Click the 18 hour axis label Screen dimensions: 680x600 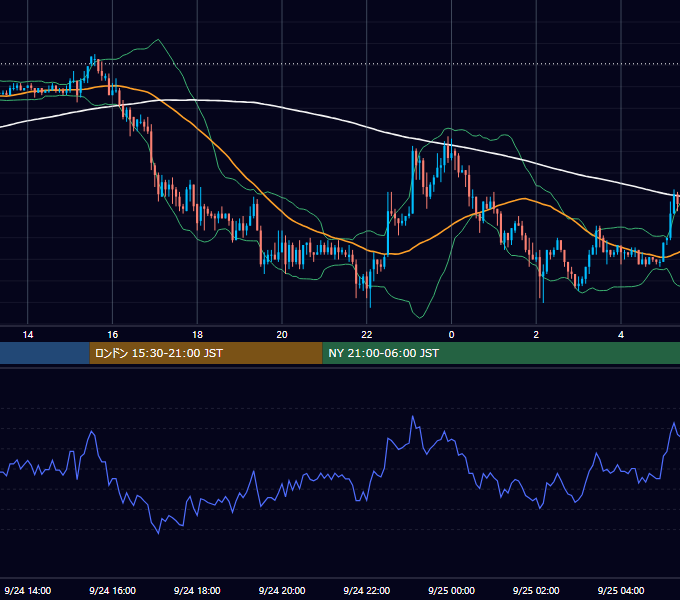[x=197, y=335]
